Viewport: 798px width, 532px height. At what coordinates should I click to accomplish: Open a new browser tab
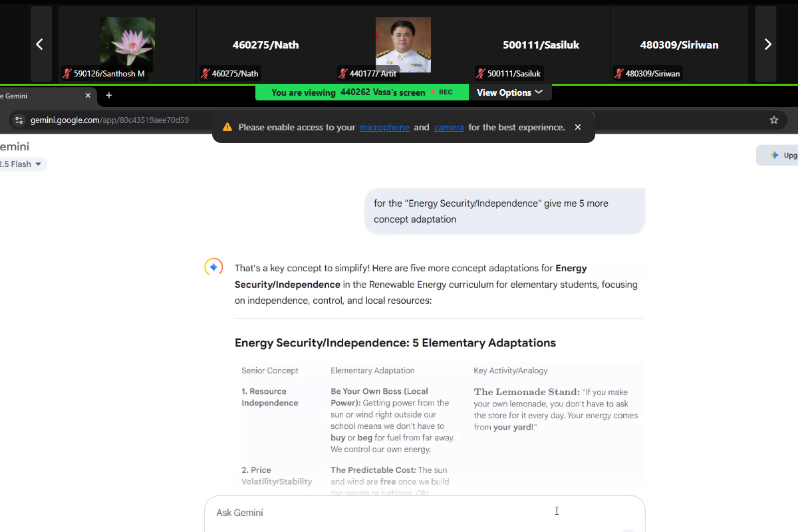(109, 96)
